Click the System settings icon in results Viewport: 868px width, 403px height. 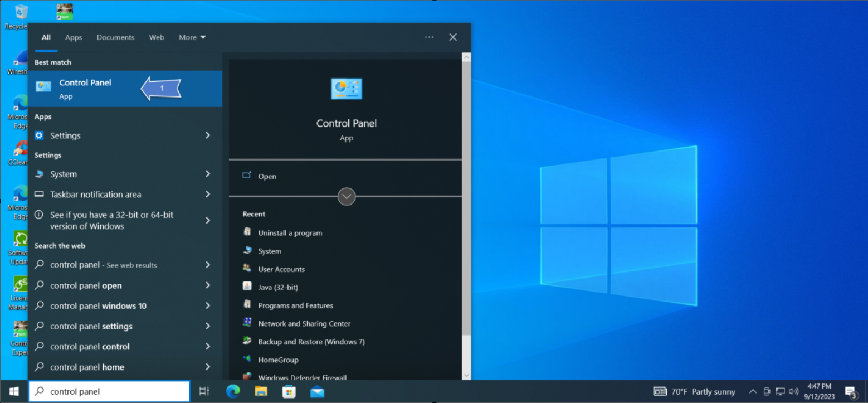(x=39, y=174)
